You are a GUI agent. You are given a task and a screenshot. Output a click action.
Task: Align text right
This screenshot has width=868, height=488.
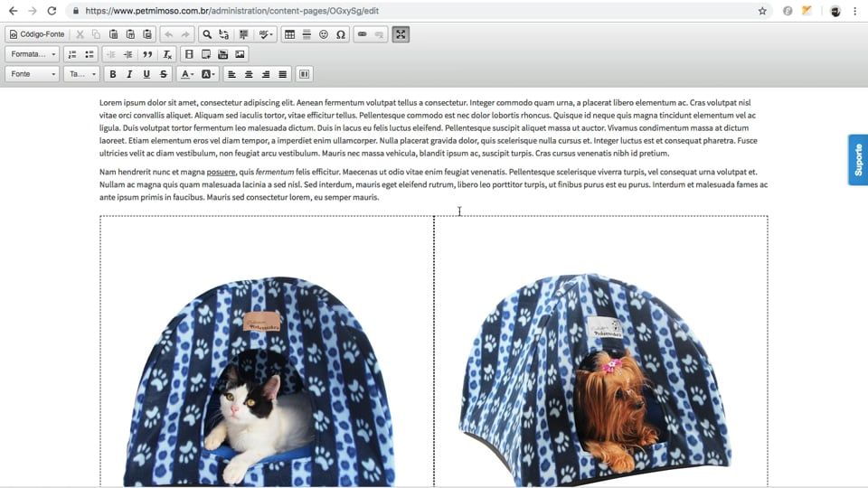click(266, 74)
